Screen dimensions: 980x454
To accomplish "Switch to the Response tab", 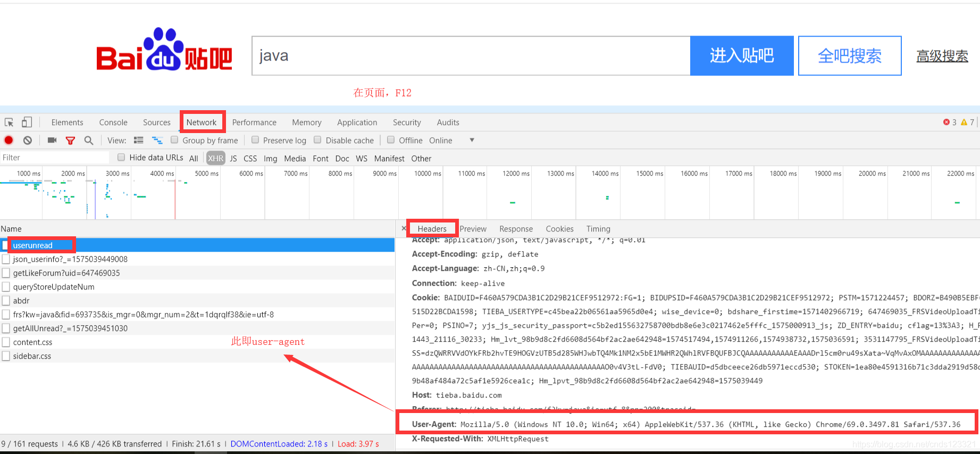I will click(x=516, y=229).
